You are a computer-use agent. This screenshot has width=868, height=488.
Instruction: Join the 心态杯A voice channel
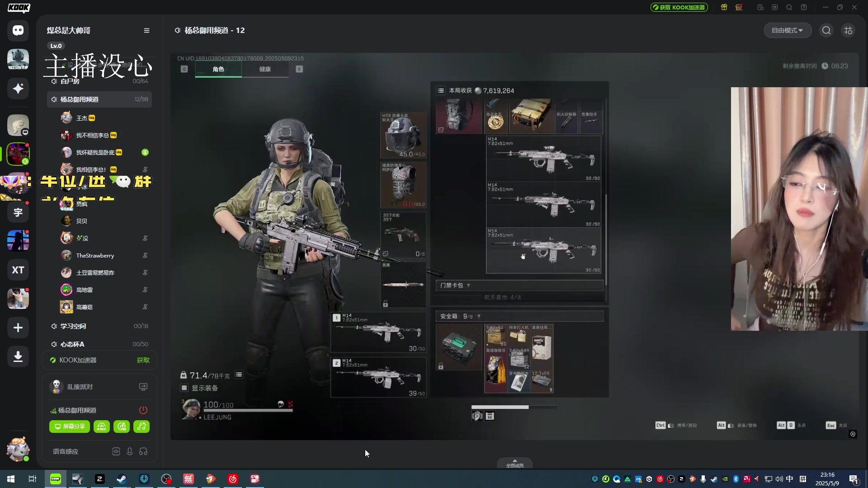click(x=99, y=344)
